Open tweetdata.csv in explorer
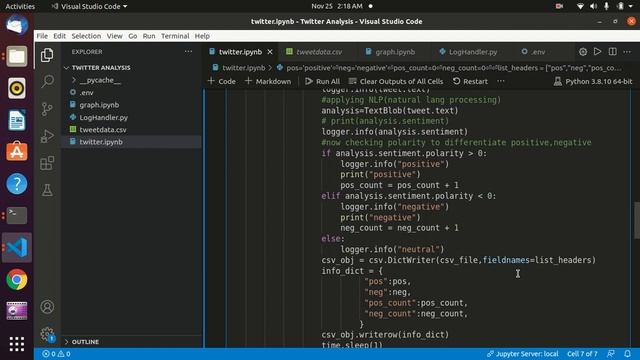This screenshot has width=640, height=360. tap(103, 129)
